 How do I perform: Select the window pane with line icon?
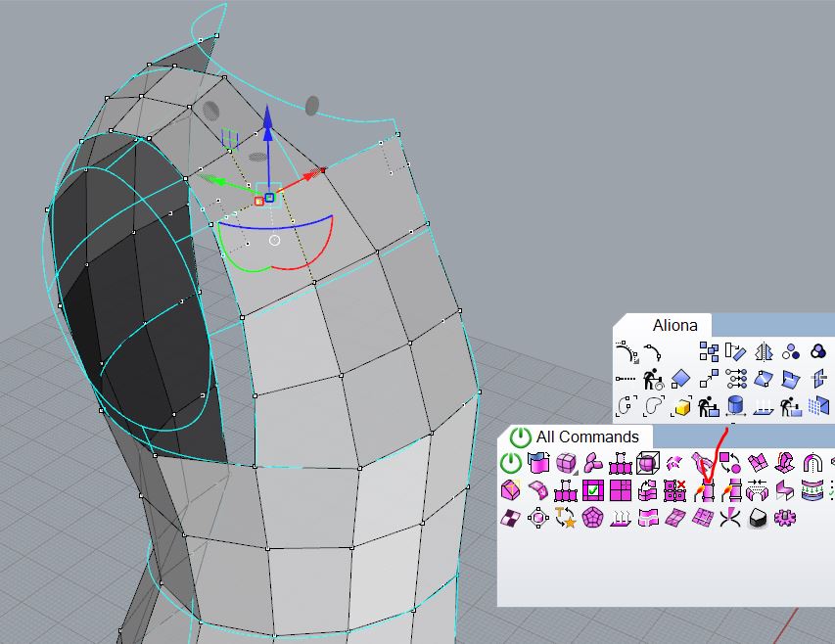(819, 379)
